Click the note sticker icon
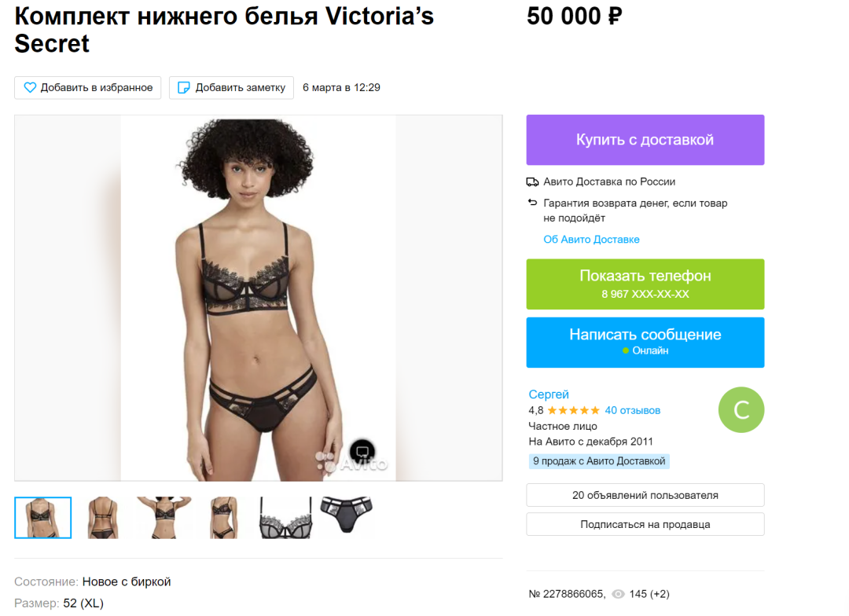Image resolution: width=849 pixels, height=616 pixels. click(184, 88)
